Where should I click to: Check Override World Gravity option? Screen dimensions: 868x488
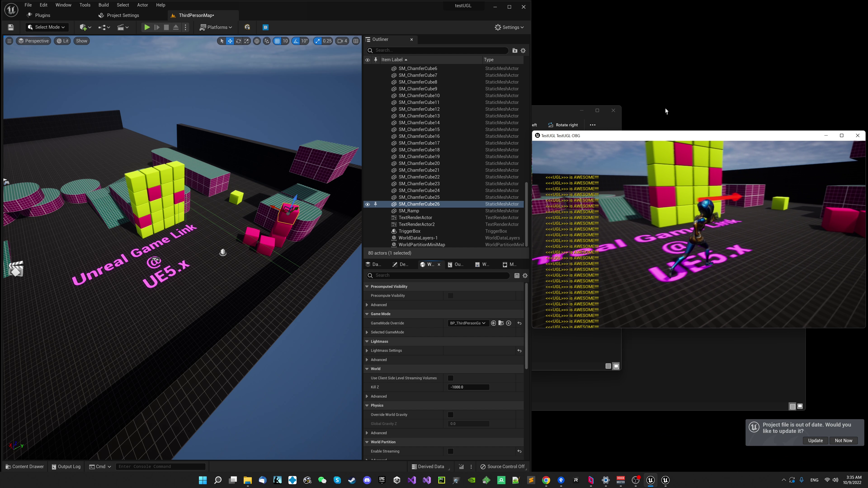click(x=451, y=415)
